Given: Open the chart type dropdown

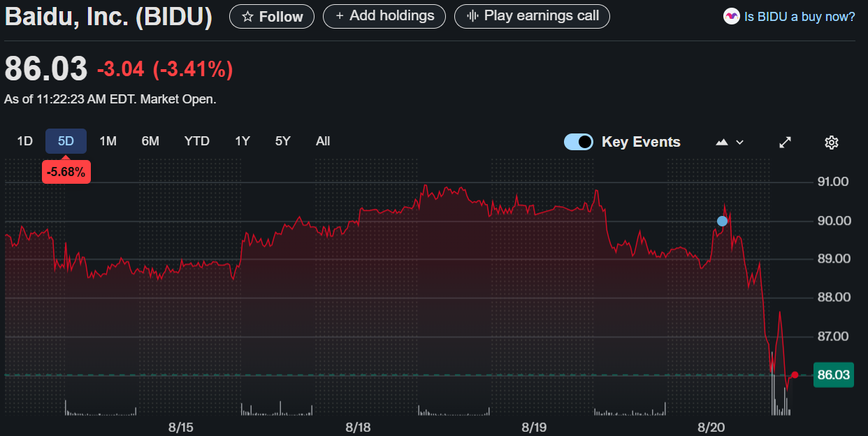Looking at the screenshot, I should click(730, 142).
